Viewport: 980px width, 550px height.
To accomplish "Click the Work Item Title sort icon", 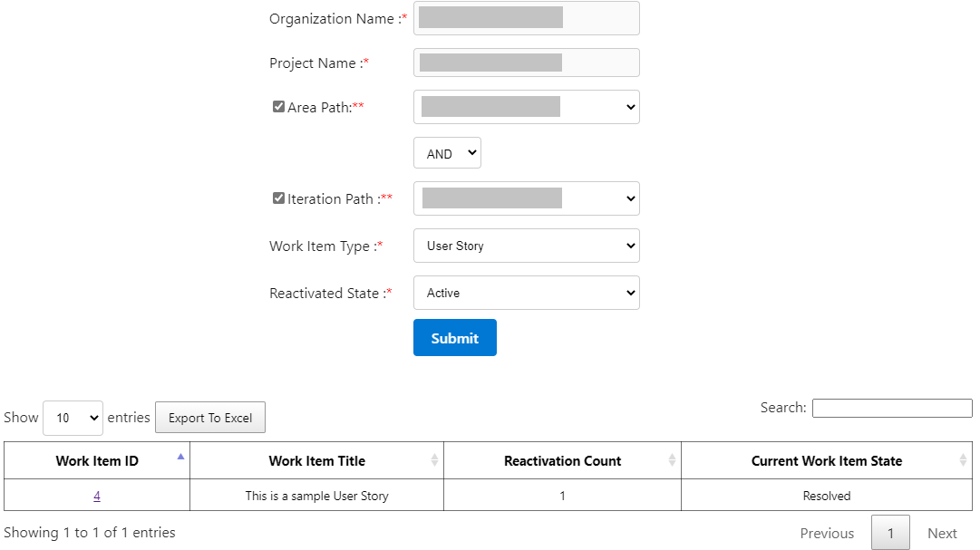I will pyautogui.click(x=434, y=460).
